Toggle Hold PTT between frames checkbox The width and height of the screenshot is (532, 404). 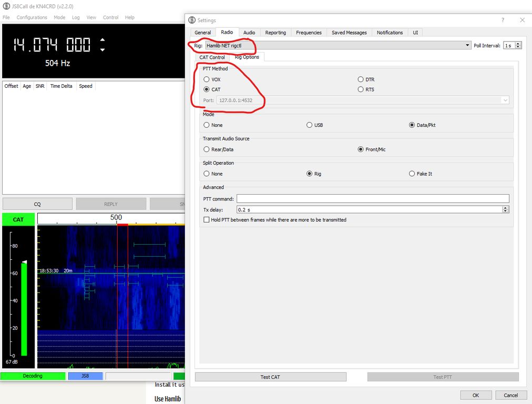tap(206, 220)
